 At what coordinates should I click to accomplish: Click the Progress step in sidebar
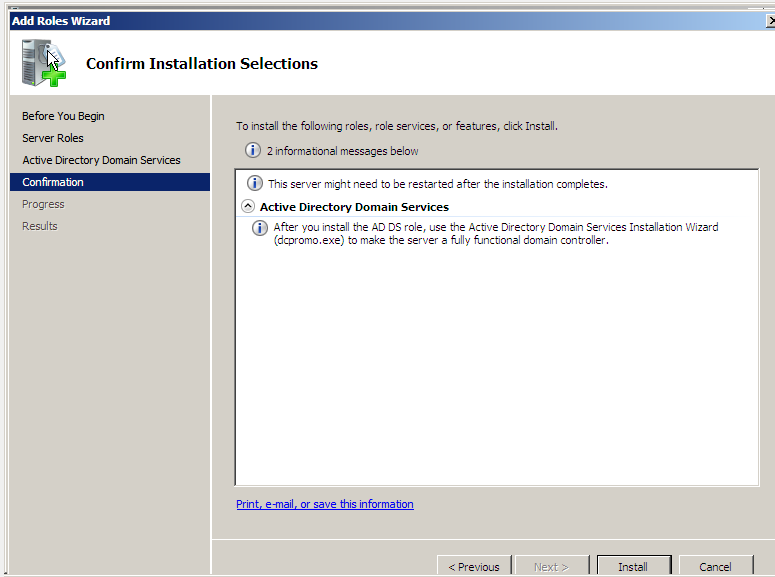43,204
